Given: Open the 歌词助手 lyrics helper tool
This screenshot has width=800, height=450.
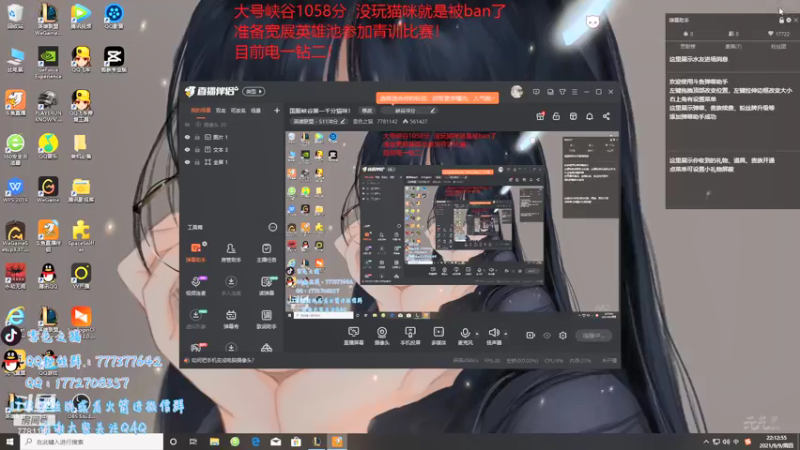Looking at the screenshot, I should (266, 319).
